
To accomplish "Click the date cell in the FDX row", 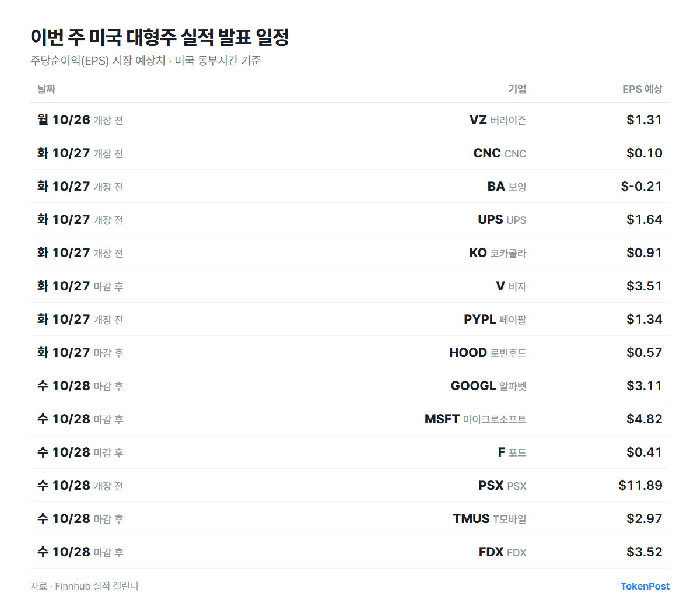I will (80, 552).
